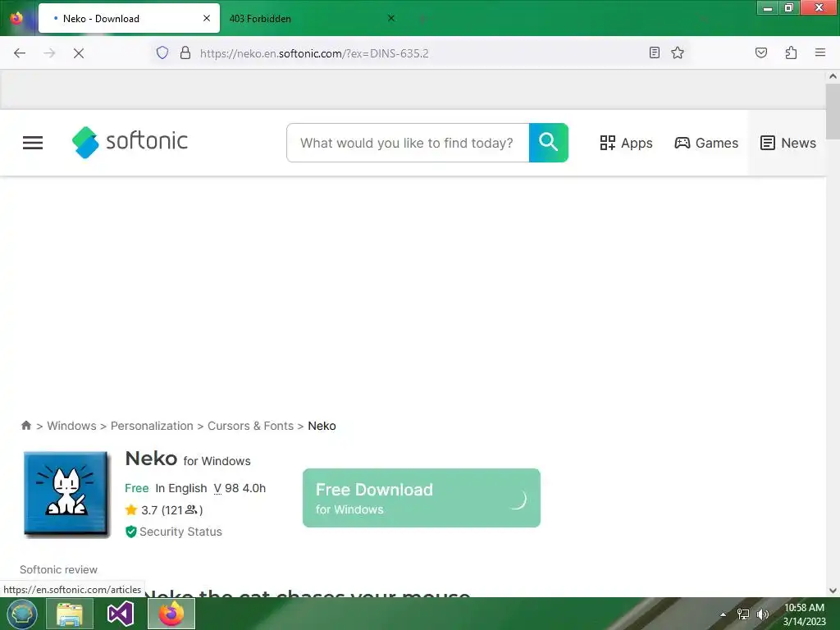Close the 403 Forbidden tab
840x630 pixels.
click(x=391, y=18)
